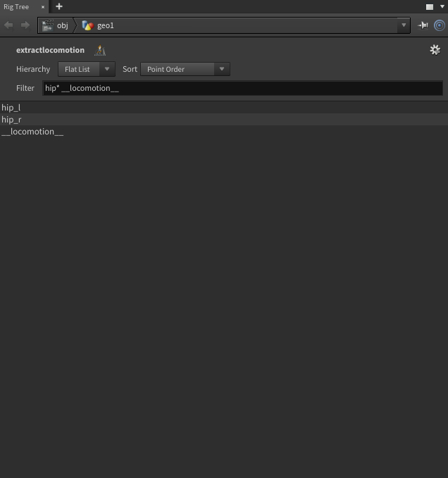
Task: Select the hip_l joint in list
Action: pyautogui.click(x=11, y=108)
